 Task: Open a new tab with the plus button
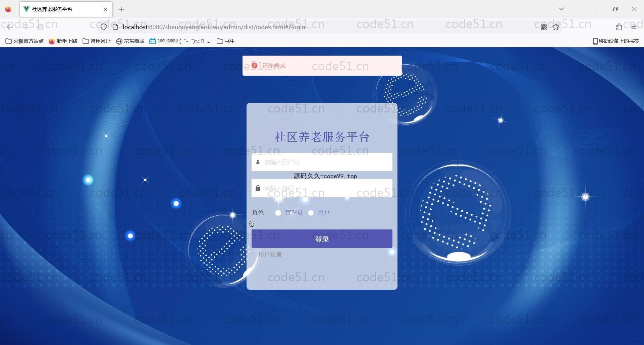tap(121, 9)
